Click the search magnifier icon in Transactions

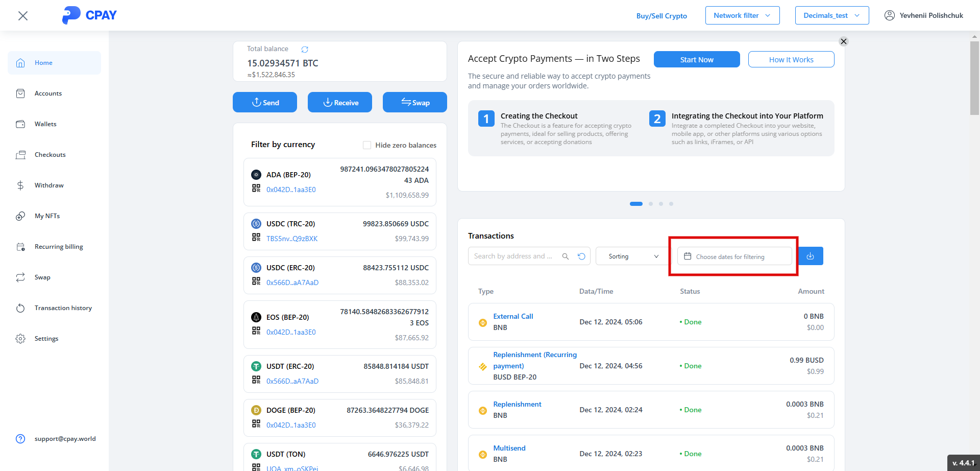[x=566, y=256]
